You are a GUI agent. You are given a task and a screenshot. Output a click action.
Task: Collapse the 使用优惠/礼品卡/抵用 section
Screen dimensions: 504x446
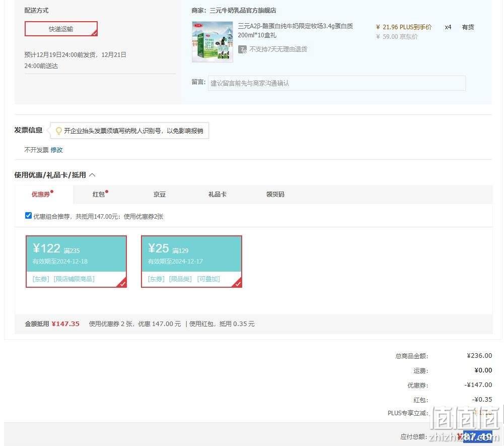click(x=92, y=175)
